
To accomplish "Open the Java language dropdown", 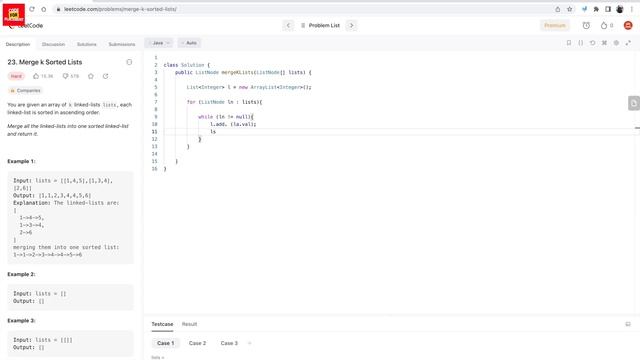I will pyautogui.click(x=159, y=43).
